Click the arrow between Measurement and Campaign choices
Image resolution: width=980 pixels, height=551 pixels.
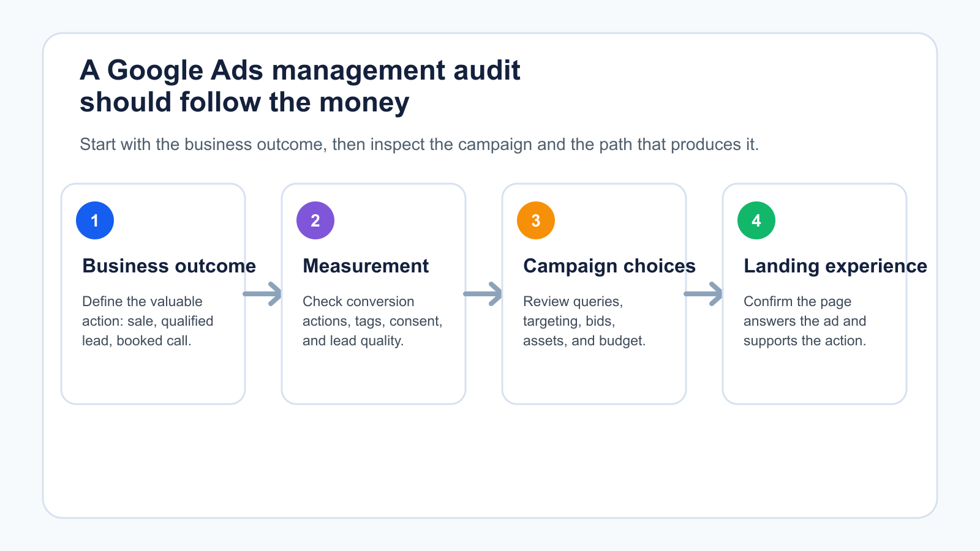click(483, 294)
